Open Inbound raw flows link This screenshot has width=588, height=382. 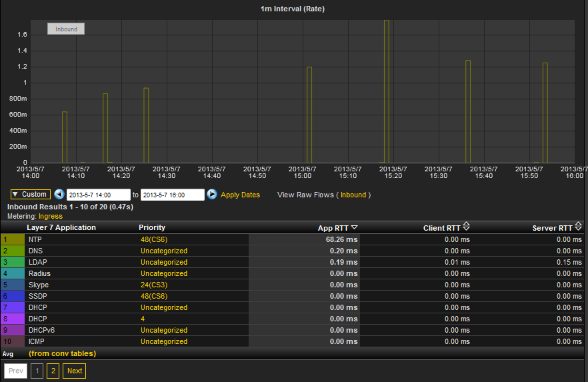353,195
